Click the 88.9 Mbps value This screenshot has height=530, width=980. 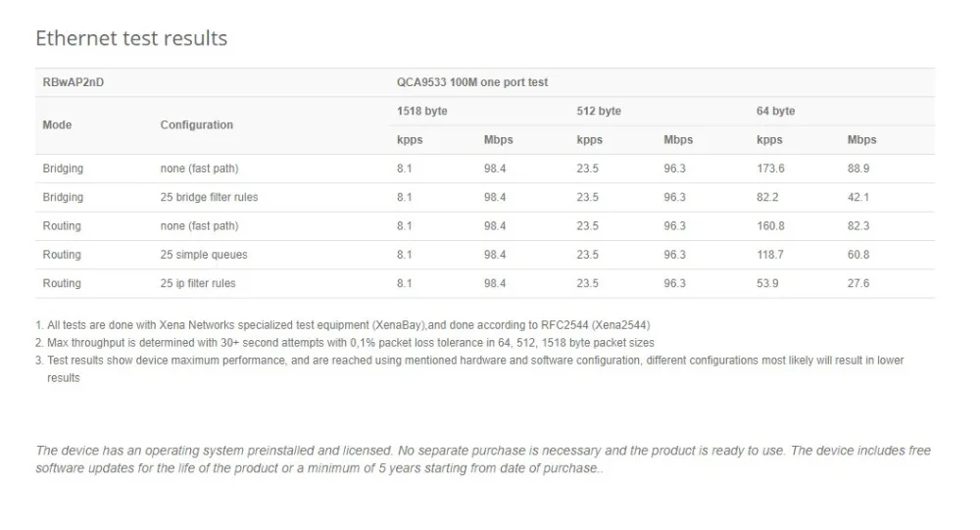click(858, 169)
